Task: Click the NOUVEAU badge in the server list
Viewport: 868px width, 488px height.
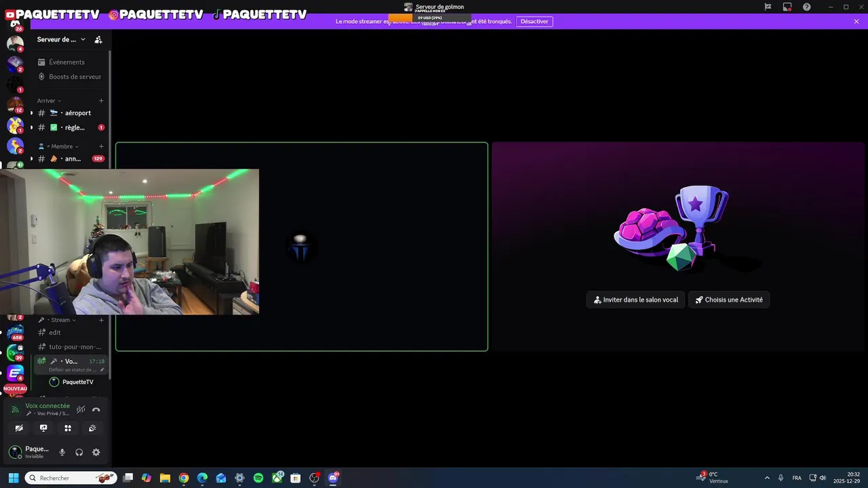Action: tap(15, 389)
